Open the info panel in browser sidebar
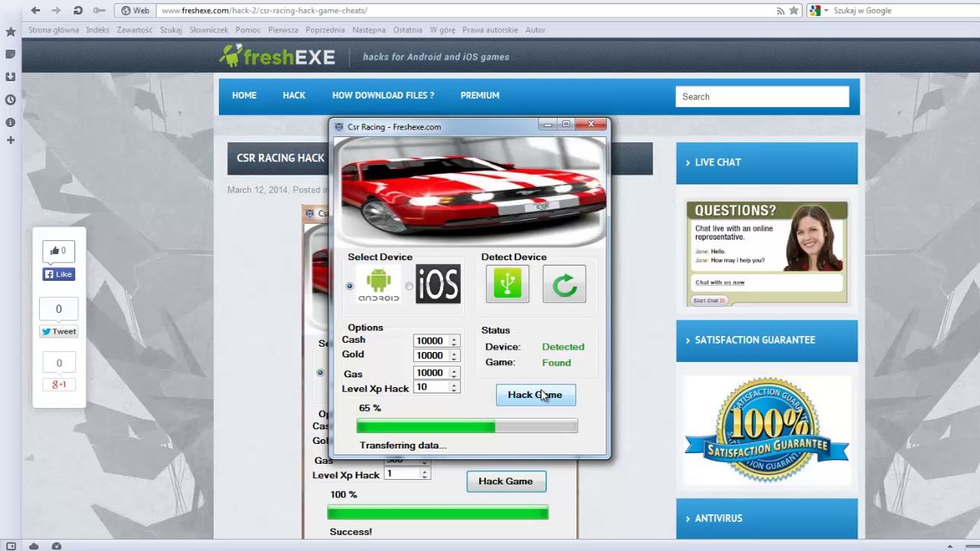This screenshot has width=980, height=551. pyautogui.click(x=11, y=122)
